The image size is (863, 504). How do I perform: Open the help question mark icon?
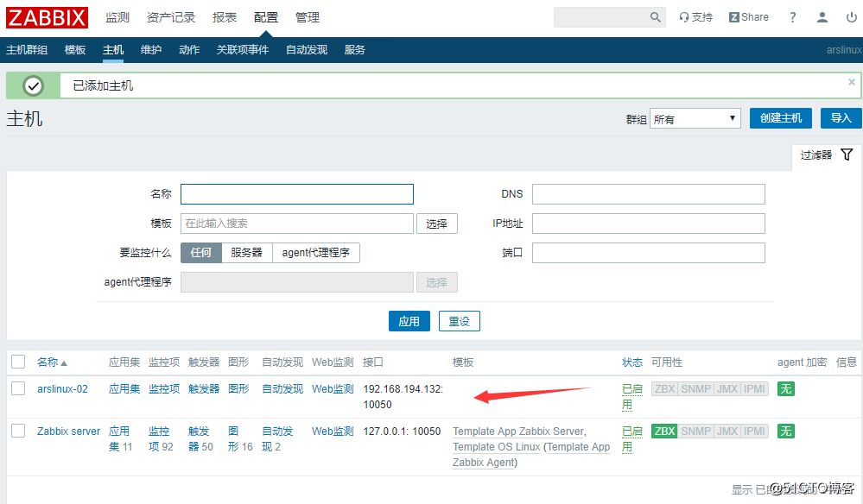tap(792, 17)
